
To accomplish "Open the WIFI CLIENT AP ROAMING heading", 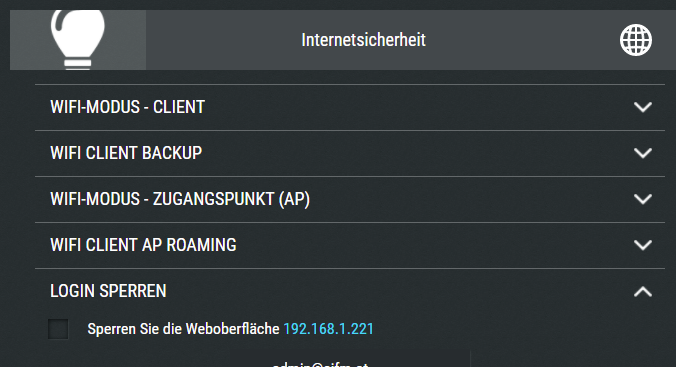I will pos(143,245).
